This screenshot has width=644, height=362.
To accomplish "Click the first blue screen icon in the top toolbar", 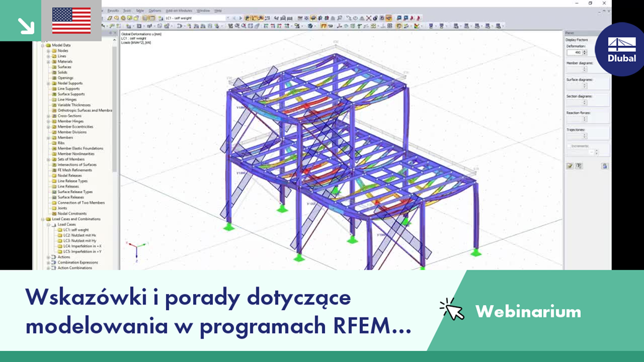I will pos(399,18).
